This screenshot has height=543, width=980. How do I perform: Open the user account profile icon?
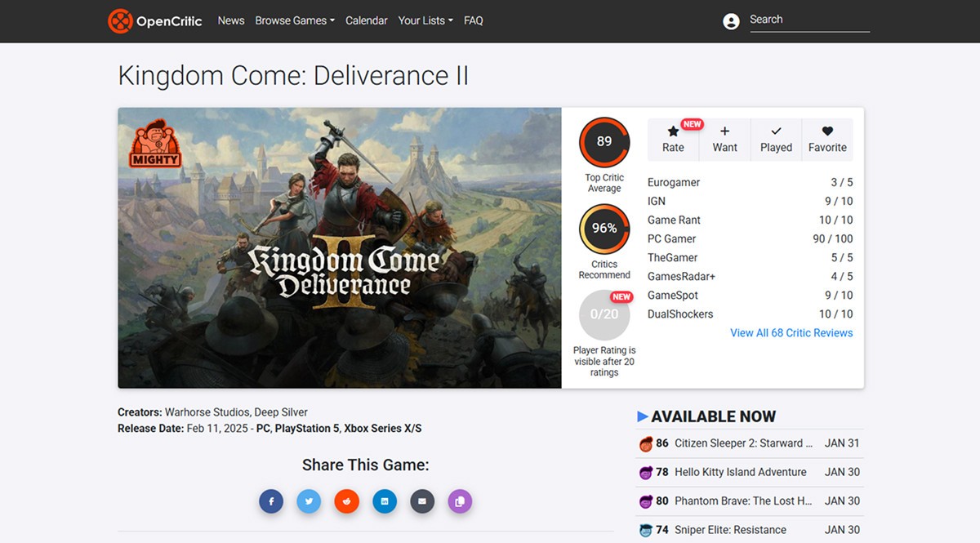731,21
